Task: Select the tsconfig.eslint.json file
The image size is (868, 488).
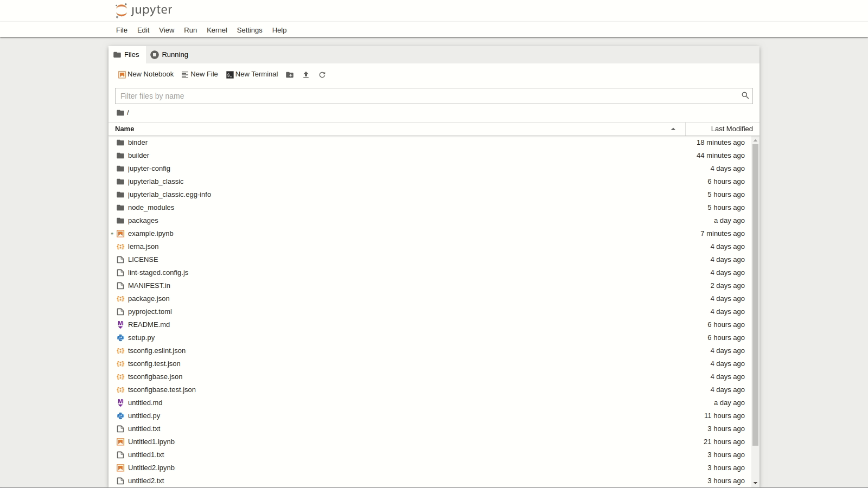Action: 431,351
